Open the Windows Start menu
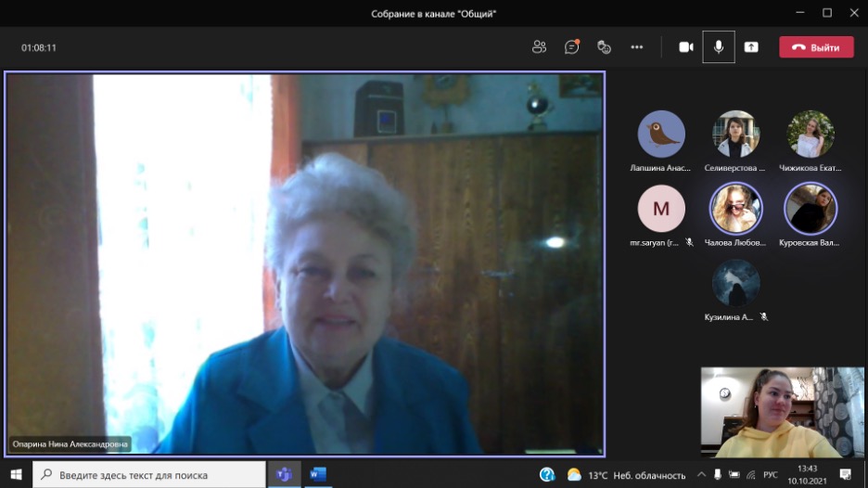 pyautogui.click(x=16, y=475)
